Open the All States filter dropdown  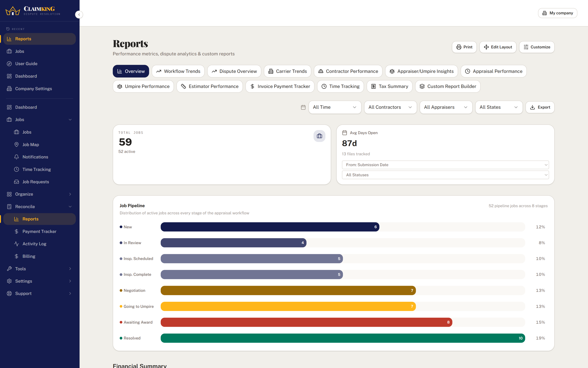499,107
